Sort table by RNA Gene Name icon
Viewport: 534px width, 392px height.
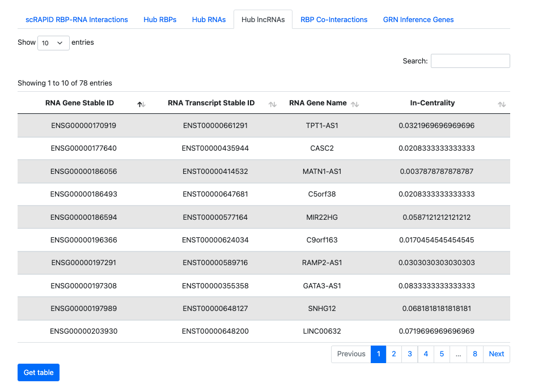pyautogui.click(x=355, y=104)
